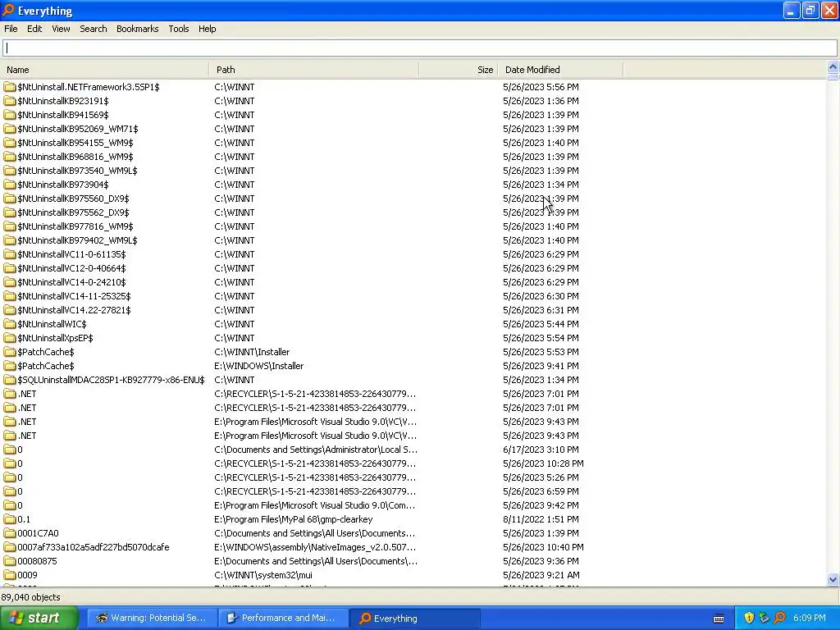Click the security shield tray icon

point(749,618)
